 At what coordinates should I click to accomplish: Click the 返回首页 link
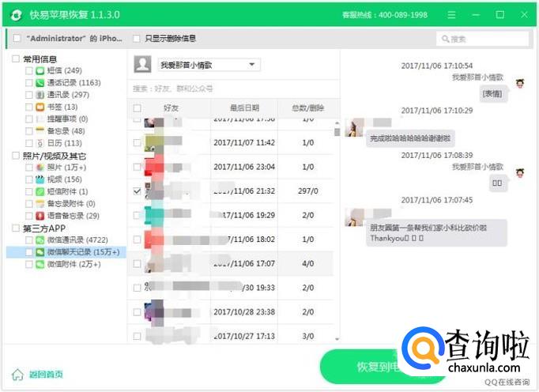click(x=46, y=375)
